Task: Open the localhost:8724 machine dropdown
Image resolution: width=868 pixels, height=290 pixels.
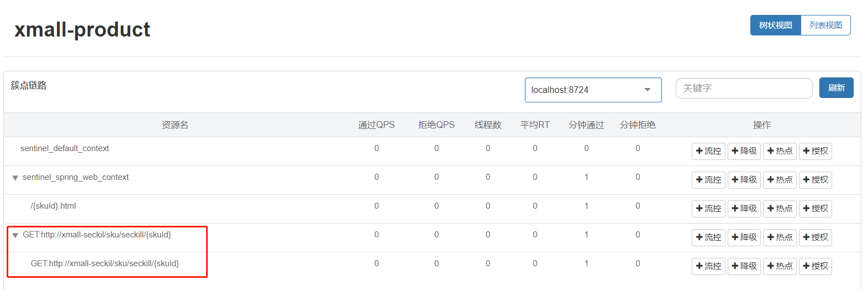Action: click(593, 90)
